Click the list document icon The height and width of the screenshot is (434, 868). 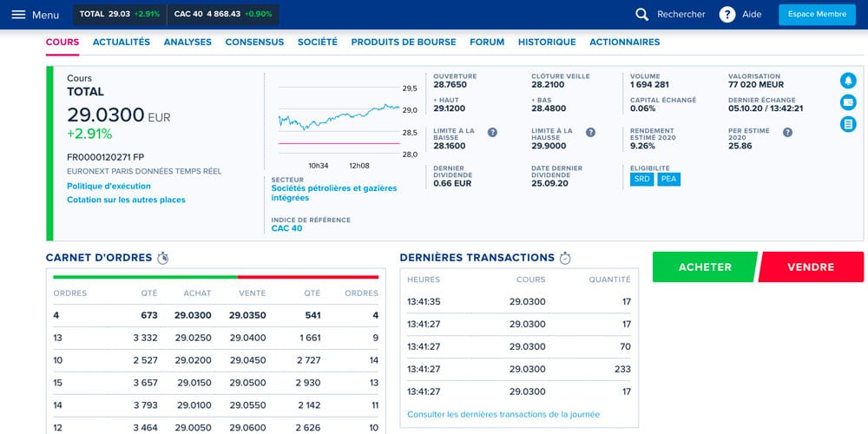(x=847, y=124)
